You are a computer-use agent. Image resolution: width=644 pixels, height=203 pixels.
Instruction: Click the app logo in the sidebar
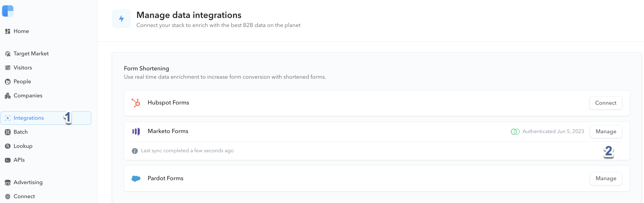coord(8,11)
